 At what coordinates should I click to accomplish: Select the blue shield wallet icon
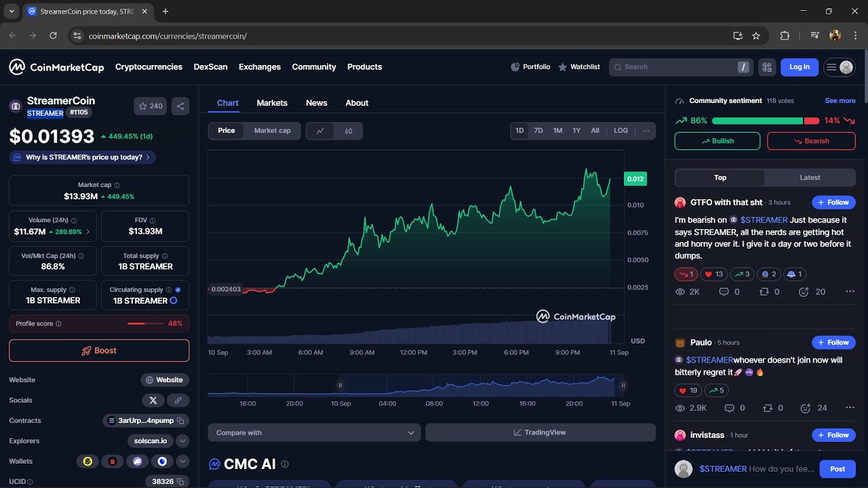(x=162, y=462)
